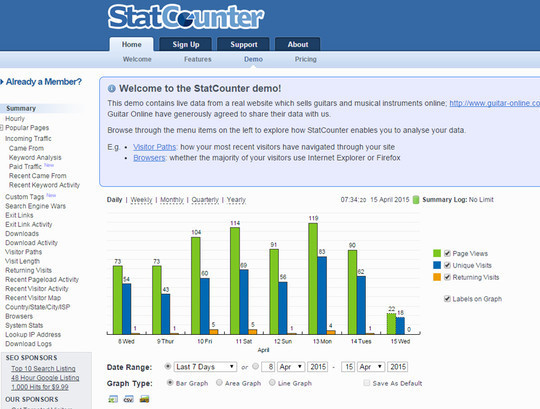Click the 11 Sat Page Views bar
Screen dimensions: 540x409
pyautogui.click(x=235, y=281)
